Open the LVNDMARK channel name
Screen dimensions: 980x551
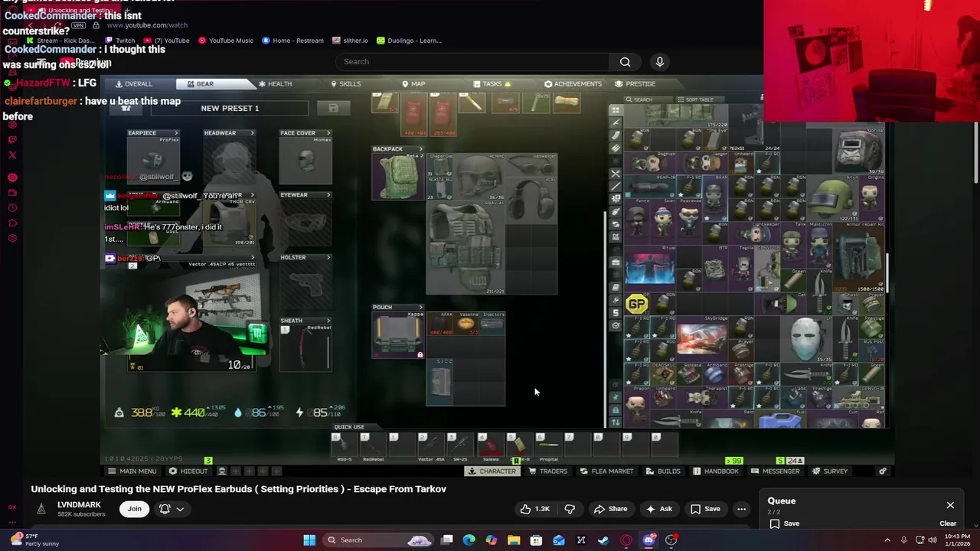pyautogui.click(x=79, y=505)
